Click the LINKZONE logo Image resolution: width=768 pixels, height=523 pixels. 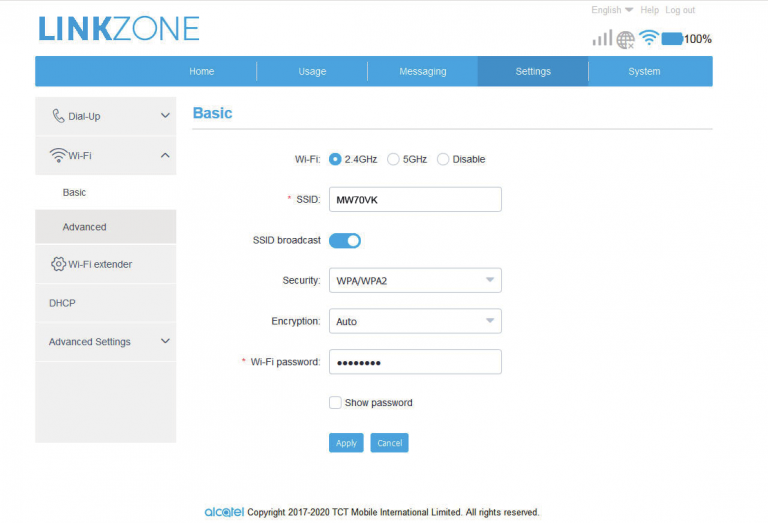click(x=119, y=29)
